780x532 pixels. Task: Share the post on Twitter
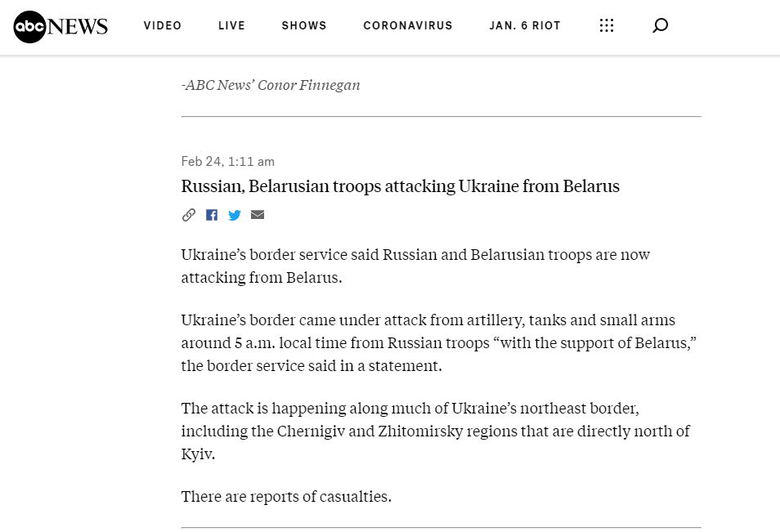(235, 215)
